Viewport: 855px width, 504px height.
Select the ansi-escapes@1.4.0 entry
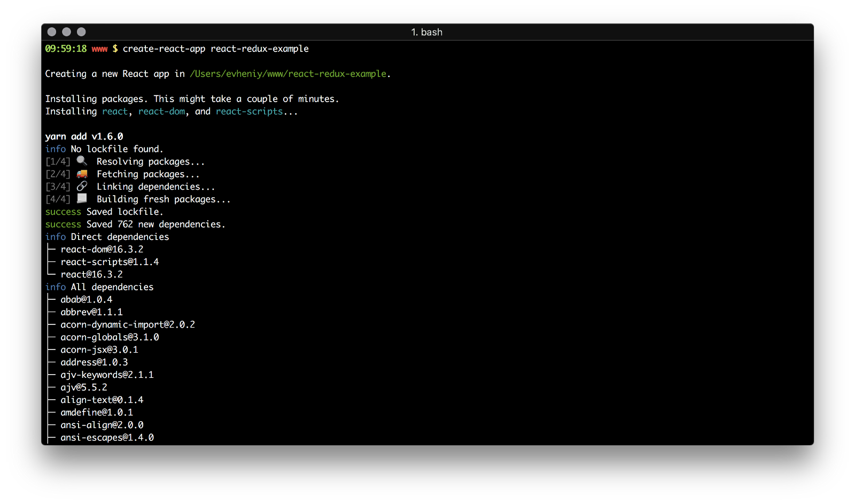(x=107, y=438)
